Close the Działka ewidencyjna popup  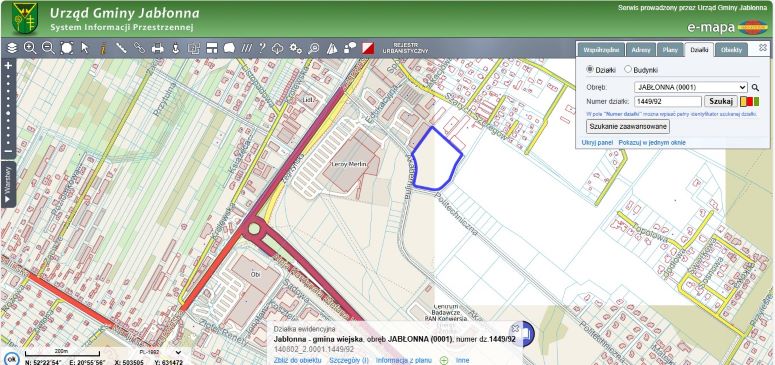point(515,328)
